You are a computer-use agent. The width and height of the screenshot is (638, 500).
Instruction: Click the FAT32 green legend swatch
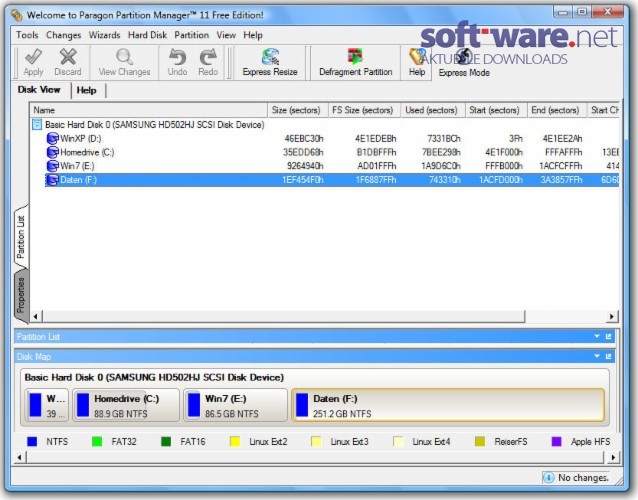pyautogui.click(x=97, y=442)
